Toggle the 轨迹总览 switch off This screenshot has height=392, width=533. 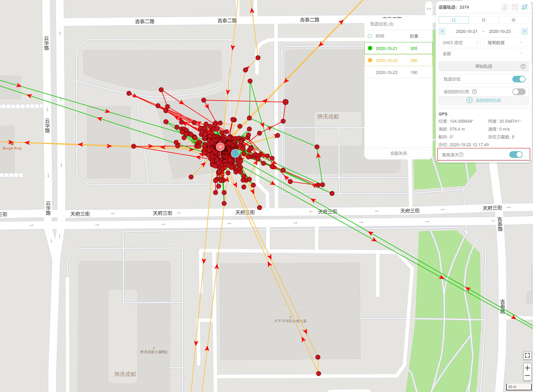(519, 79)
